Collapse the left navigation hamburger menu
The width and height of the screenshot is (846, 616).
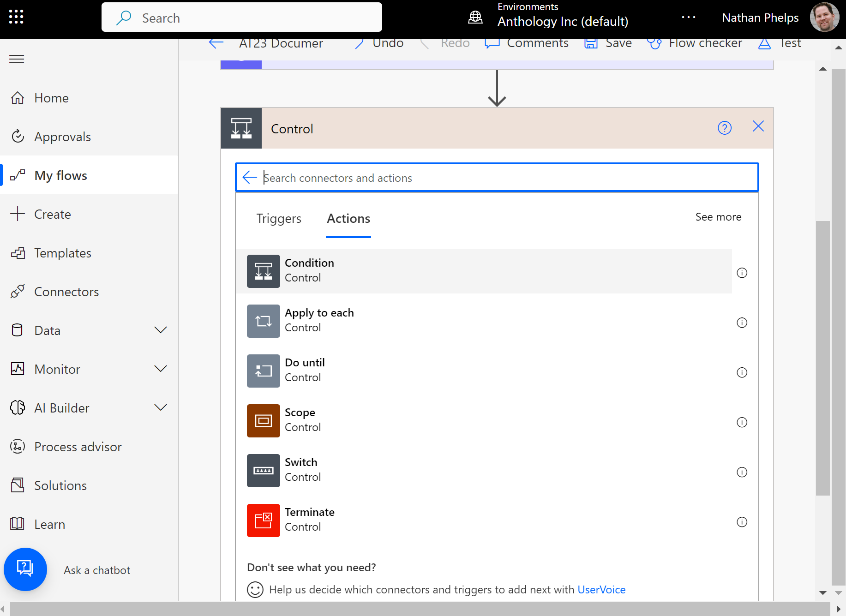[x=17, y=59]
